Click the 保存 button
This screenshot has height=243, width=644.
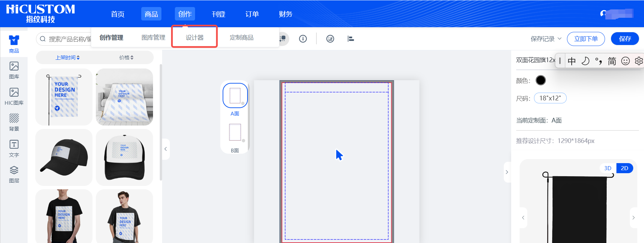coord(625,39)
